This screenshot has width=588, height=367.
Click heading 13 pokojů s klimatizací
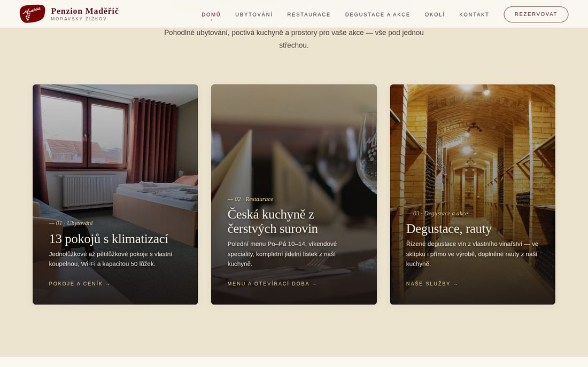tap(109, 239)
